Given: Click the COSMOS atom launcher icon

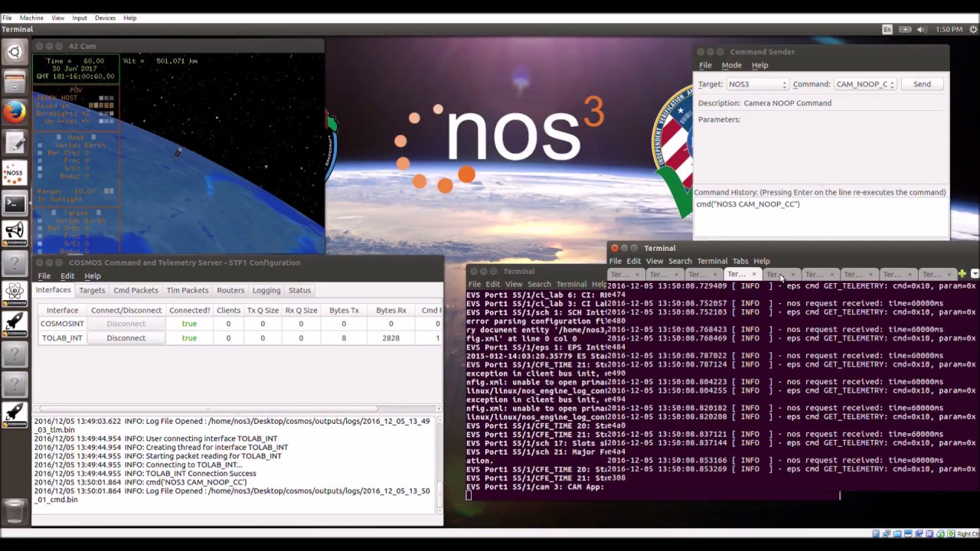Looking at the screenshot, I should 15,292.
